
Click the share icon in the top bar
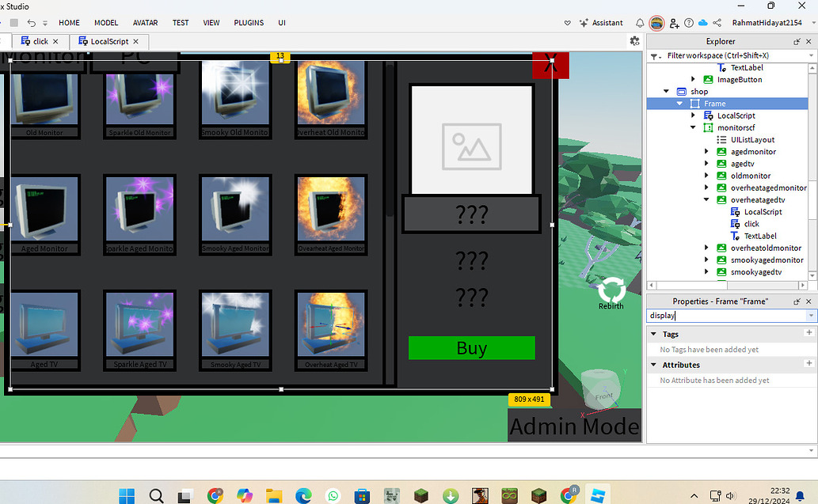pos(717,23)
